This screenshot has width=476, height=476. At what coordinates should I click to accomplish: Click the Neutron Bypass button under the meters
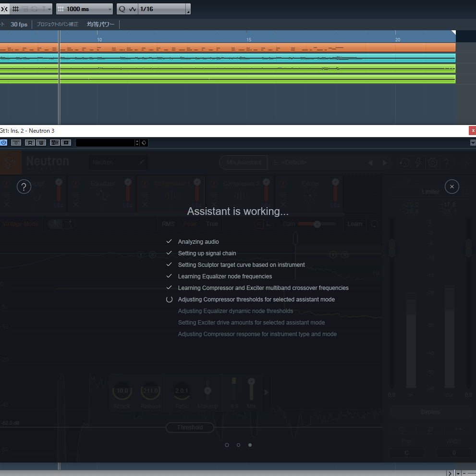[430, 412]
